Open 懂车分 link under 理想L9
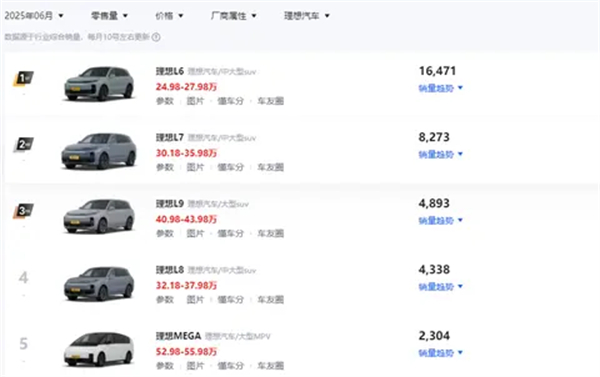The image size is (600, 377). click(231, 233)
